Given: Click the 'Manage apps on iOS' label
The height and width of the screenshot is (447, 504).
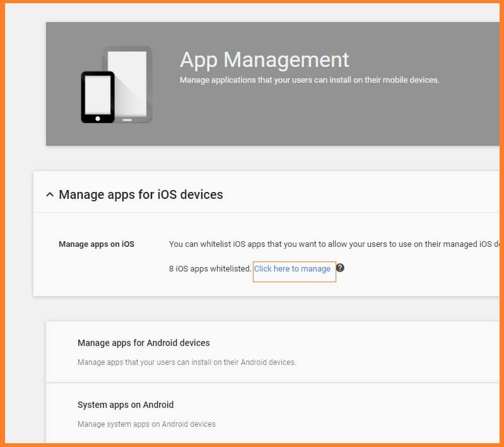Looking at the screenshot, I should (x=96, y=244).
